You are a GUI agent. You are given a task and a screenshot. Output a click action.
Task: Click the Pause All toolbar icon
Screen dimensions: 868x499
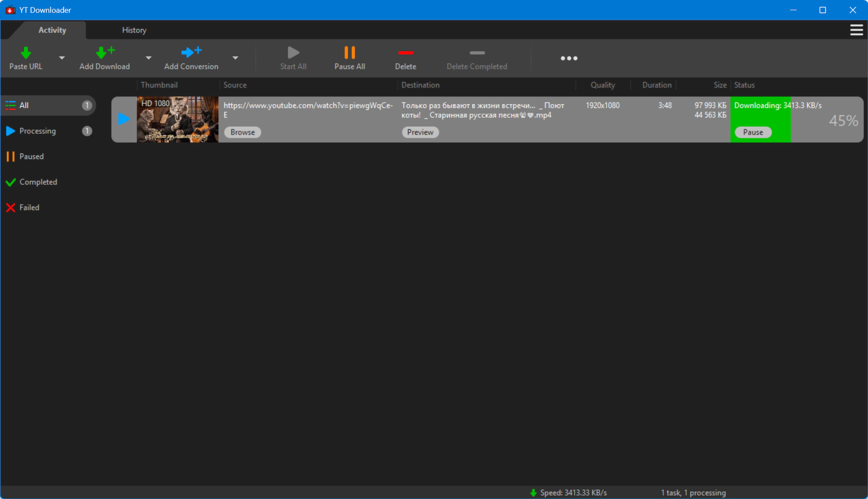(x=349, y=52)
